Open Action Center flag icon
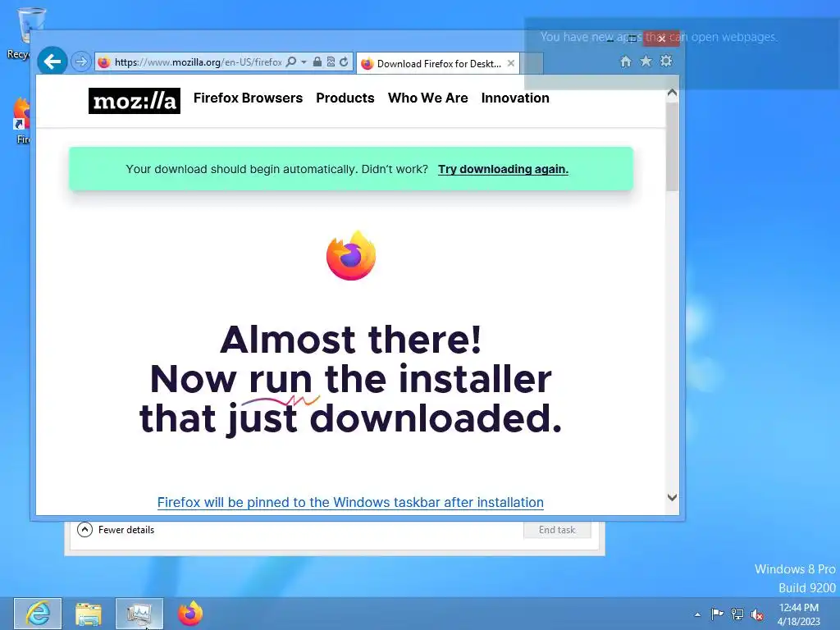Image resolution: width=840 pixels, height=630 pixels. tap(717, 614)
